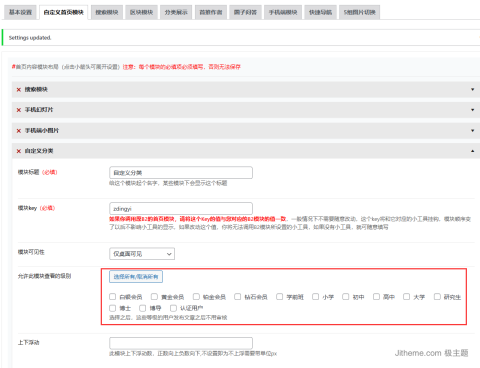Tick the 大学 checkbox
This screenshot has width=480, height=368.
tap(407, 297)
